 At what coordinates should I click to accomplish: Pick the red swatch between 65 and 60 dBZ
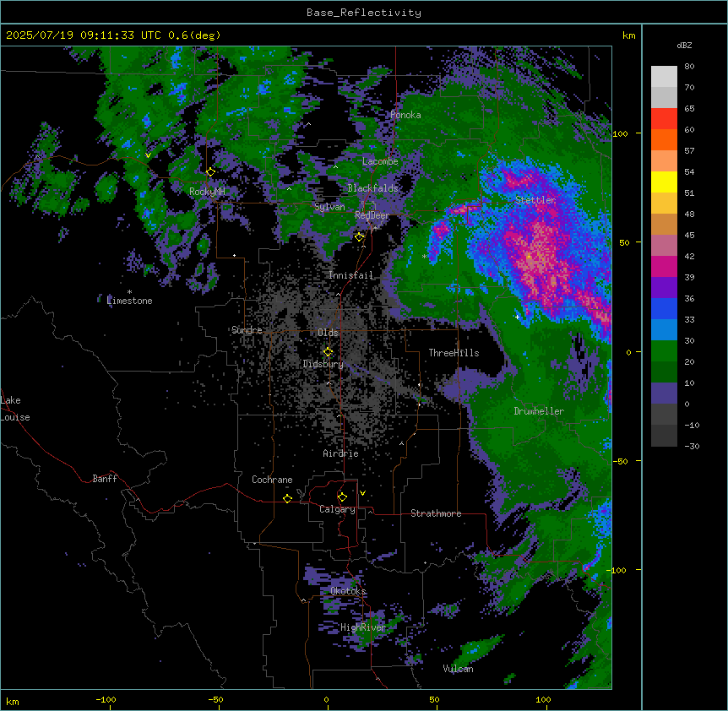point(664,119)
